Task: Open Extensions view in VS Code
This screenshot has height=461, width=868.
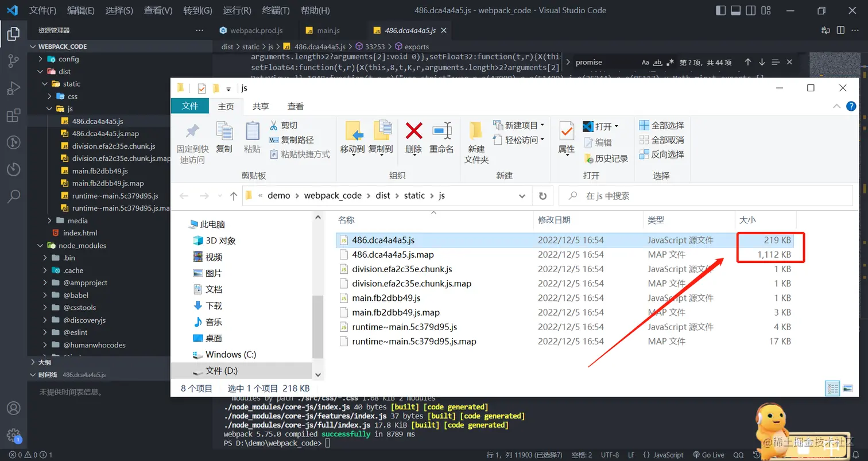Action: 13,115
